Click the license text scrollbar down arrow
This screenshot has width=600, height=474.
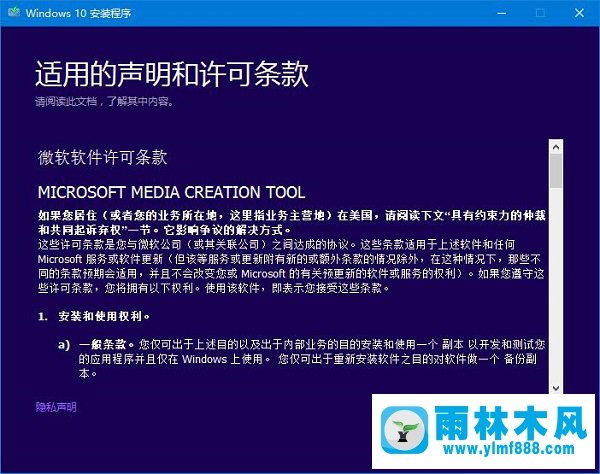pyautogui.click(x=556, y=388)
